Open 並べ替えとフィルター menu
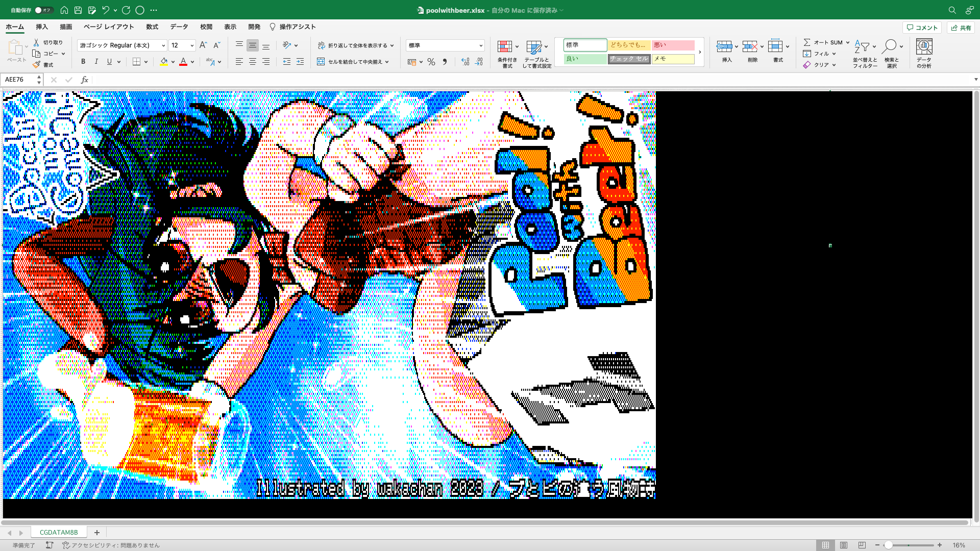 pos(865,54)
